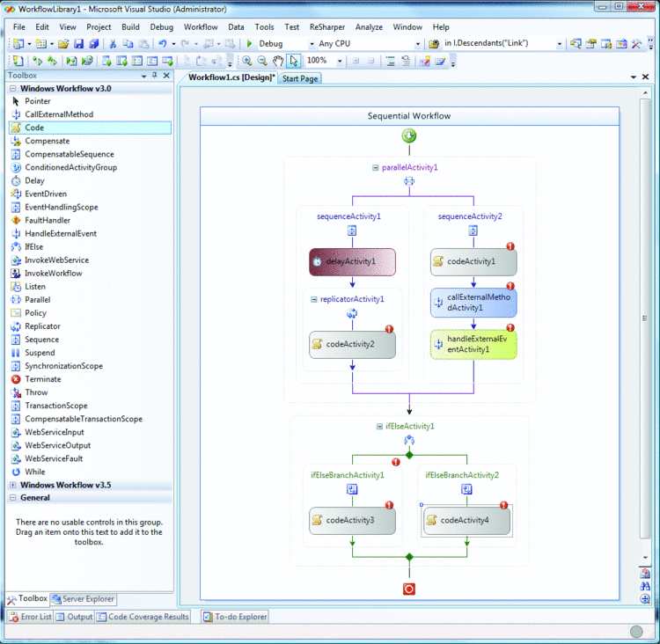Click the red workflow end icon

pyautogui.click(x=409, y=589)
